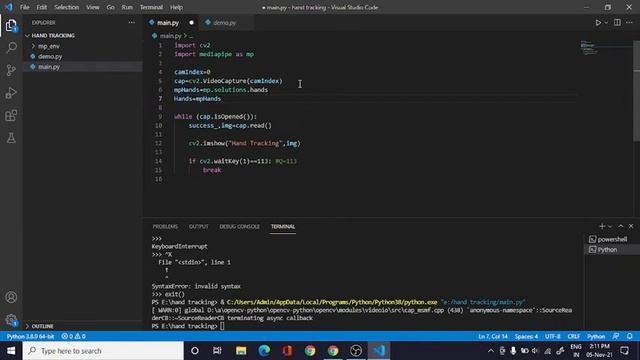Open the Terminal menu
640x360 pixels.
(151, 7)
